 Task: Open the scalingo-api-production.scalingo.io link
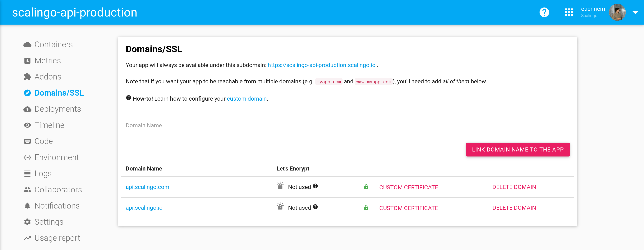click(x=321, y=65)
